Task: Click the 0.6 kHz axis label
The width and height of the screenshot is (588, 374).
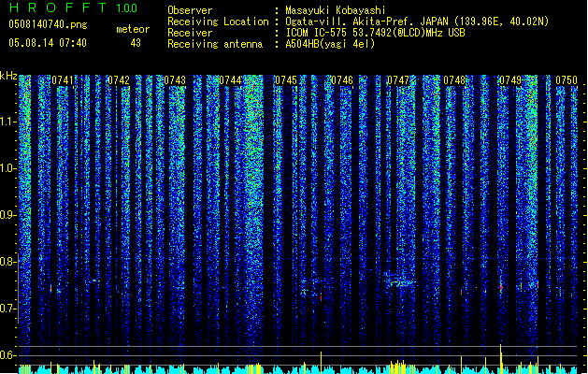Action: click(8, 355)
